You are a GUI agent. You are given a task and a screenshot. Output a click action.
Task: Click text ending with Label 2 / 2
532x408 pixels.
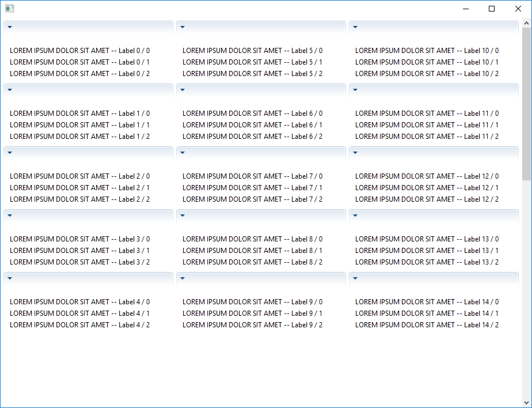coord(79,199)
